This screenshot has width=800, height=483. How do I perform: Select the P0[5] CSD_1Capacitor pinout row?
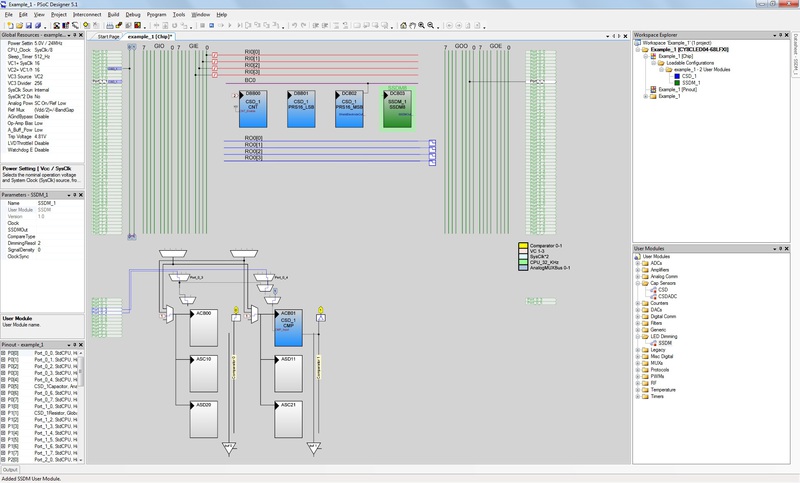[x=39, y=386]
